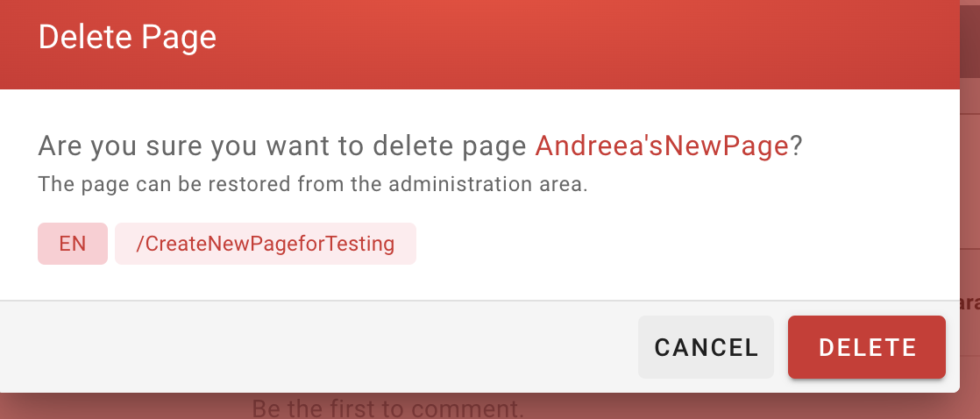Click the EN locale chip

73,244
